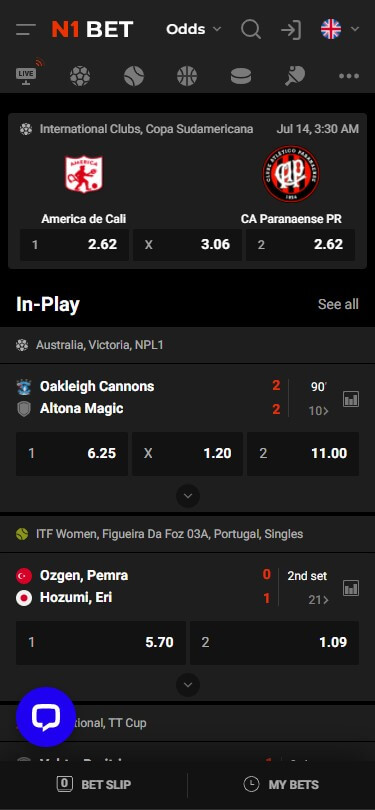Click the login arrow icon

(x=291, y=29)
